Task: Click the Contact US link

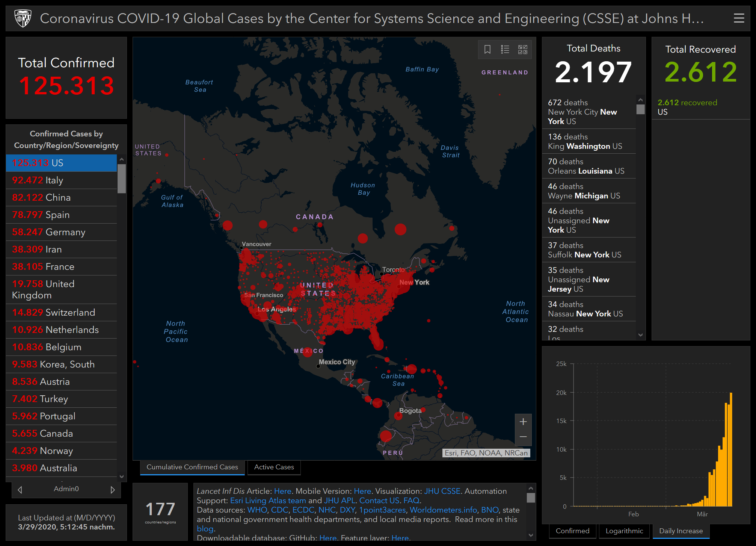Action: 379,501
